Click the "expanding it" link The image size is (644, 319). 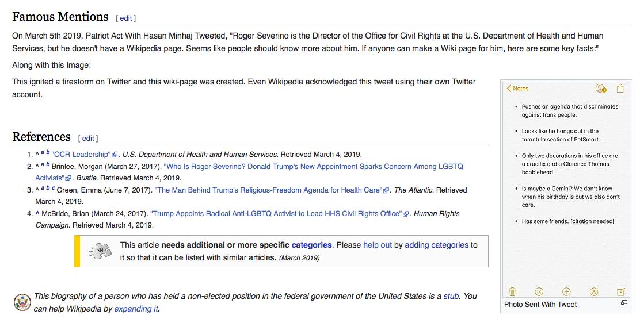click(x=136, y=309)
